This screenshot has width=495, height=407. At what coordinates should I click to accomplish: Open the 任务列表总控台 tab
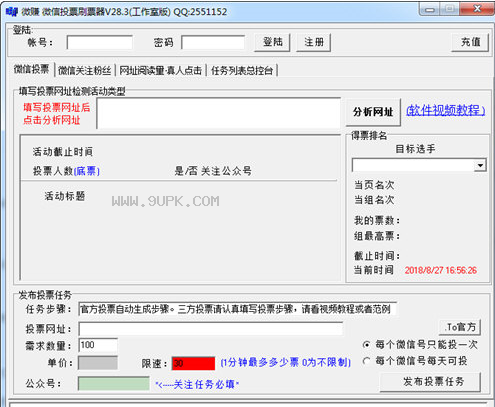click(242, 71)
